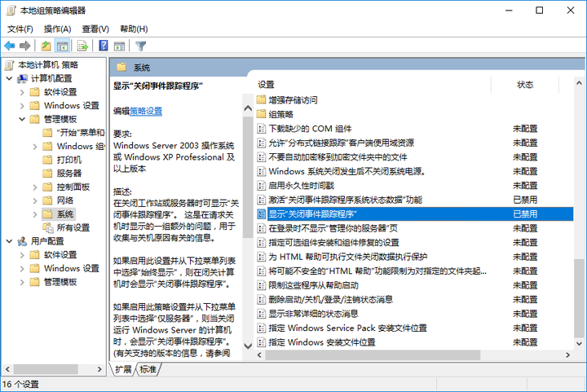Click the description pane vertical scrollbar thumb

click(248, 178)
